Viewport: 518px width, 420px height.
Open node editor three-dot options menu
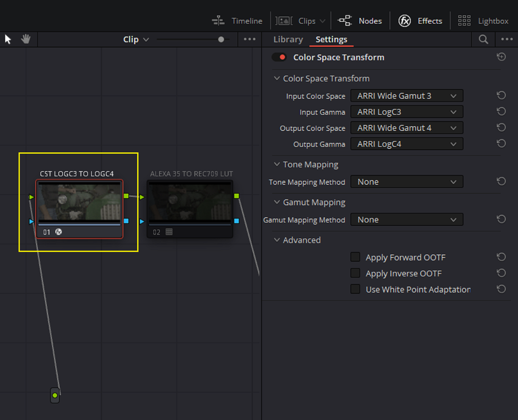(x=250, y=39)
